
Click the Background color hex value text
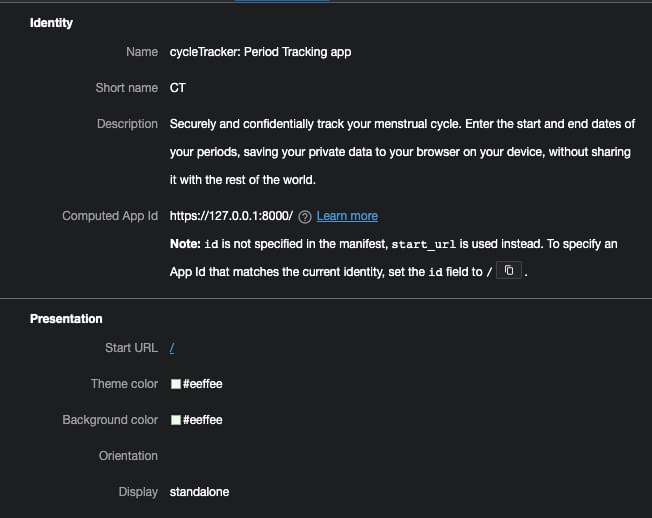[x=202, y=420]
